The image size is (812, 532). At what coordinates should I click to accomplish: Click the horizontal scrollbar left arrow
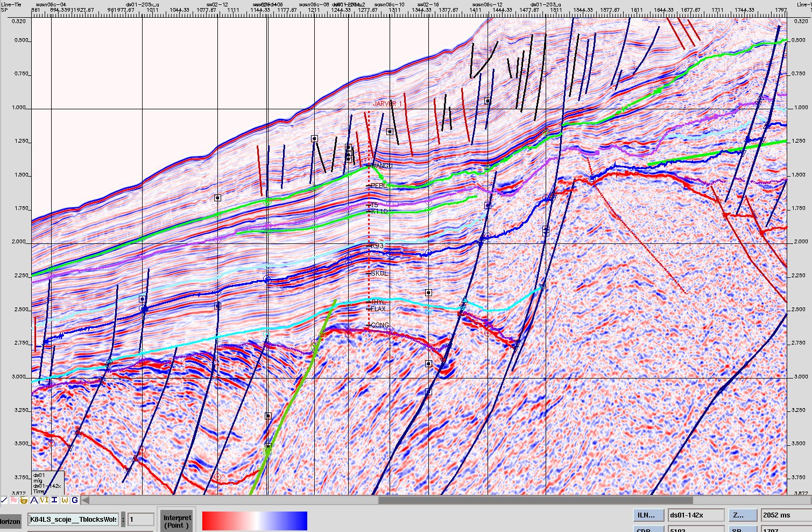[x=86, y=500]
